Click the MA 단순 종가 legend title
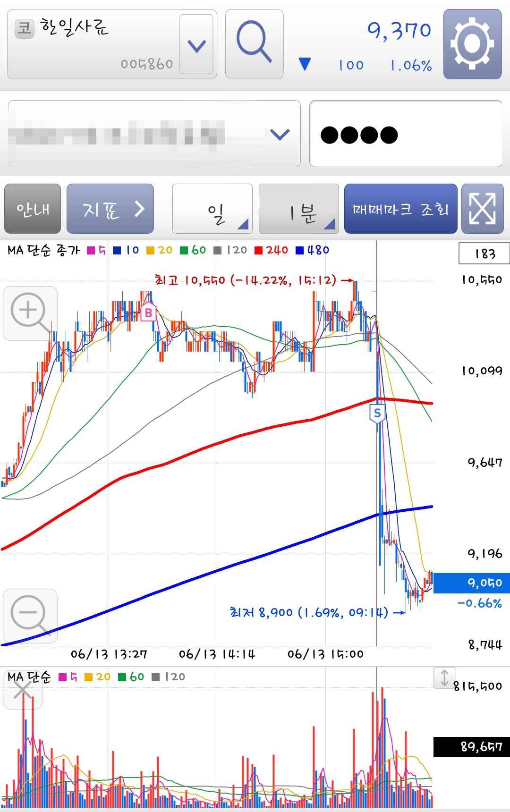 click(43, 250)
